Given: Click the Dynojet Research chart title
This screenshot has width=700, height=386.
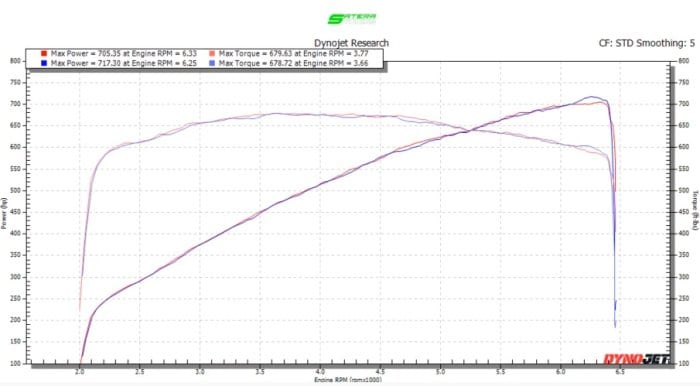Looking at the screenshot, I should (x=351, y=43).
